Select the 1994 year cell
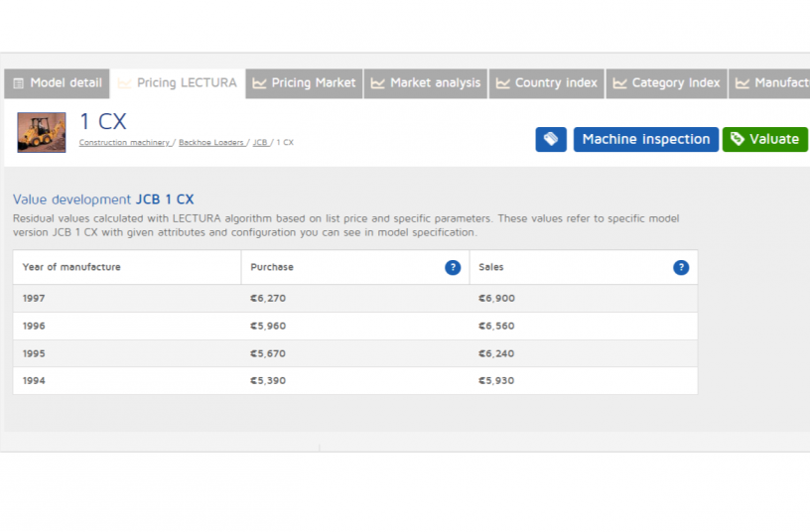Image resolution: width=810 pixels, height=532 pixels. (34, 381)
